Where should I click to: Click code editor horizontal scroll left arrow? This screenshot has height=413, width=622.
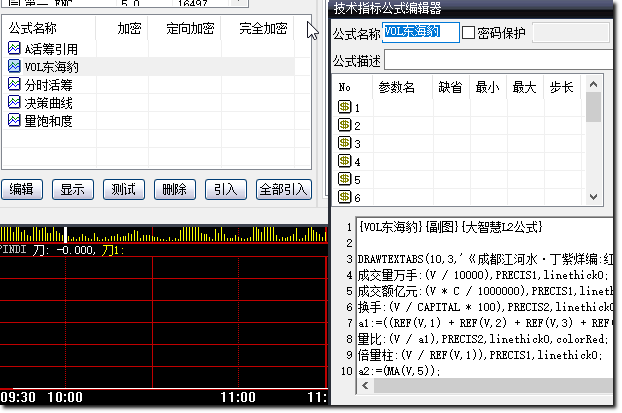365,385
